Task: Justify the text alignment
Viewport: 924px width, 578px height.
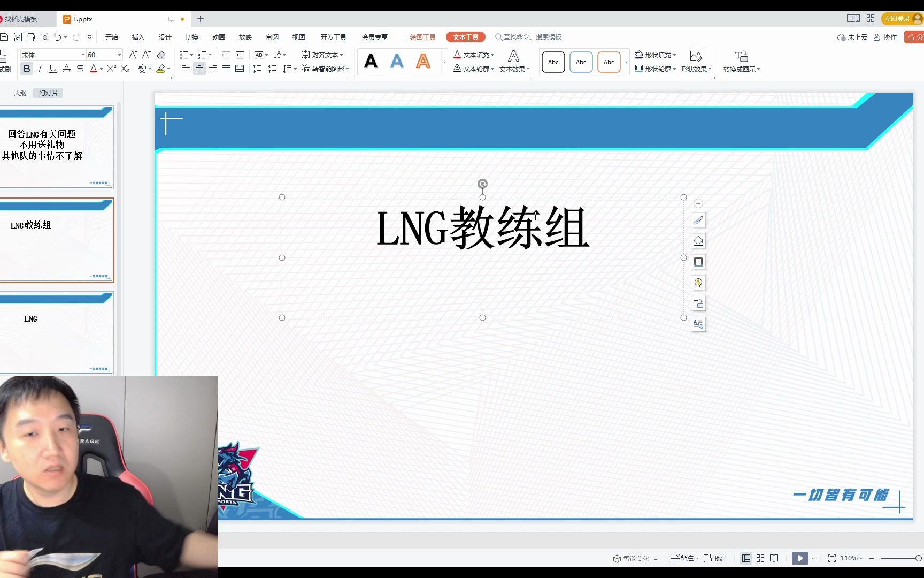Action: (226, 69)
